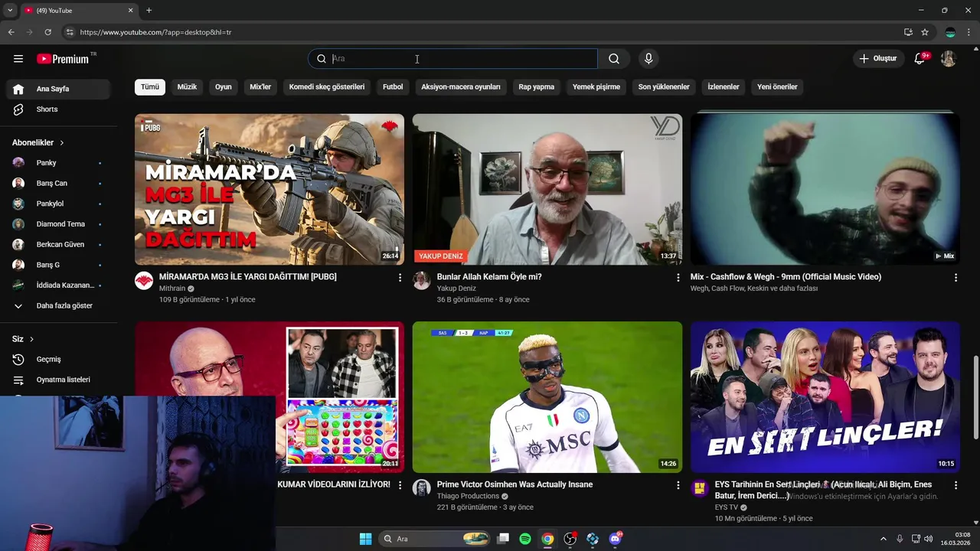The image size is (980, 551).
Task: Select Komedi skeç gösterileri chip
Action: click(327, 87)
